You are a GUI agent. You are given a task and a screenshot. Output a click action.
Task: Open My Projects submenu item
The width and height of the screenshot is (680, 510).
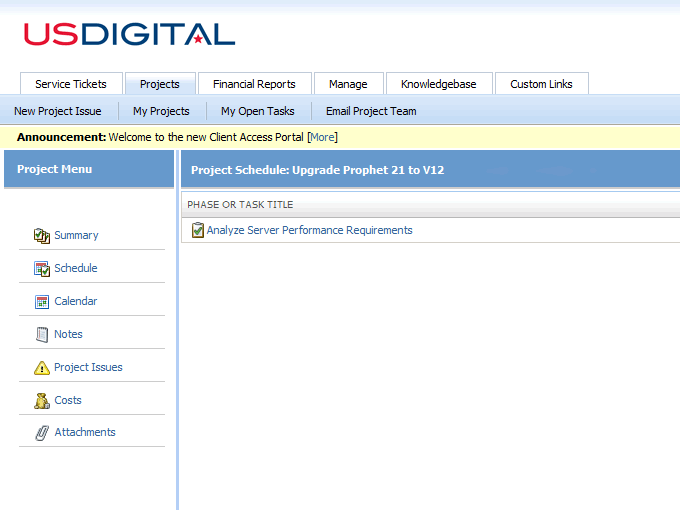coord(161,111)
